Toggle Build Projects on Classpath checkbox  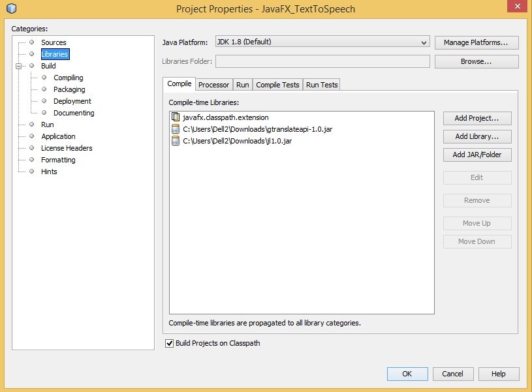pos(170,343)
